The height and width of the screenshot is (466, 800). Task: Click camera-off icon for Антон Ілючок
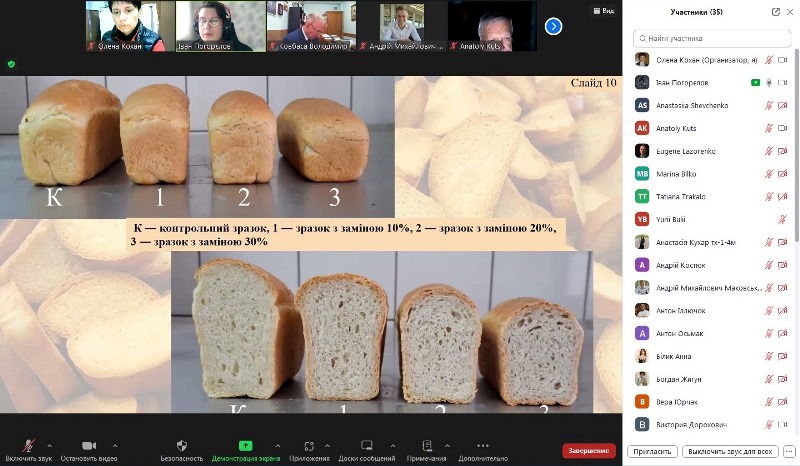(783, 310)
